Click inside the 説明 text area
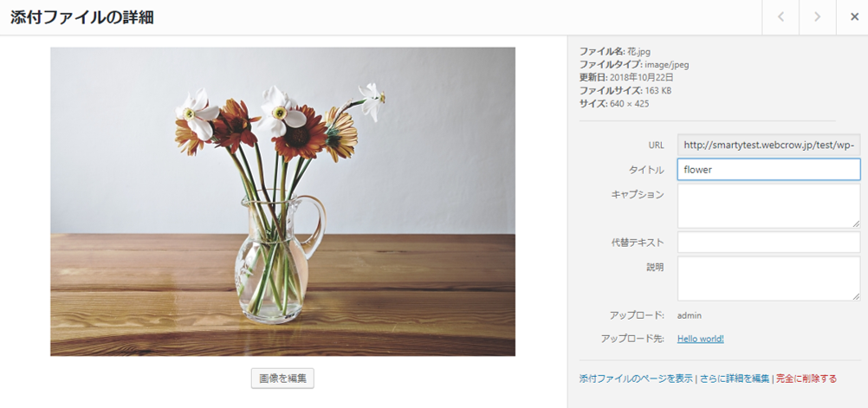868x408 pixels. 769,278
